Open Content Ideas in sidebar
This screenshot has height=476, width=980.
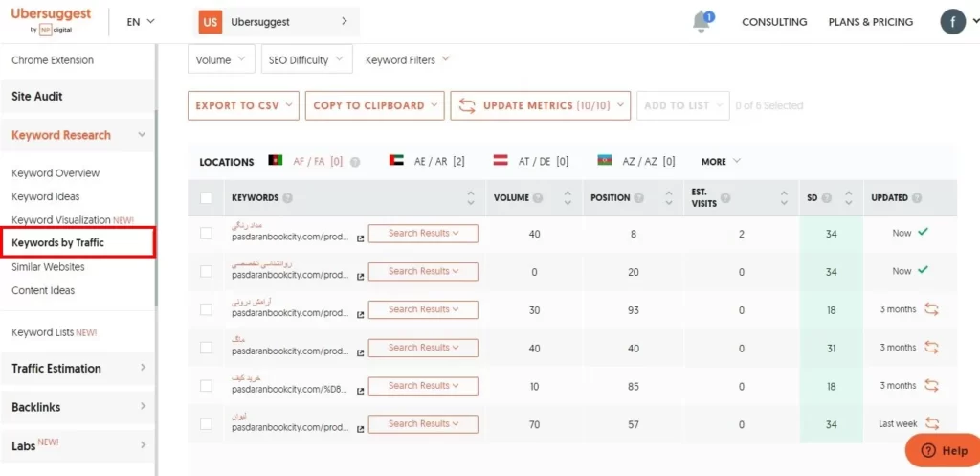click(43, 290)
